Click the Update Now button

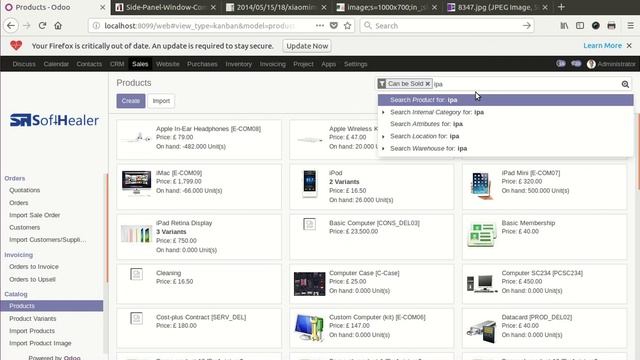pos(307,46)
